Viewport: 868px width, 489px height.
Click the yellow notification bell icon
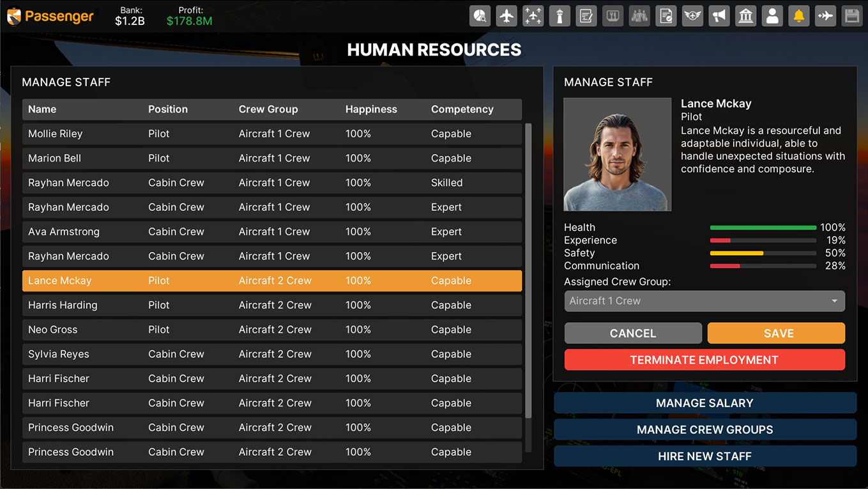[x=798, y=16]
